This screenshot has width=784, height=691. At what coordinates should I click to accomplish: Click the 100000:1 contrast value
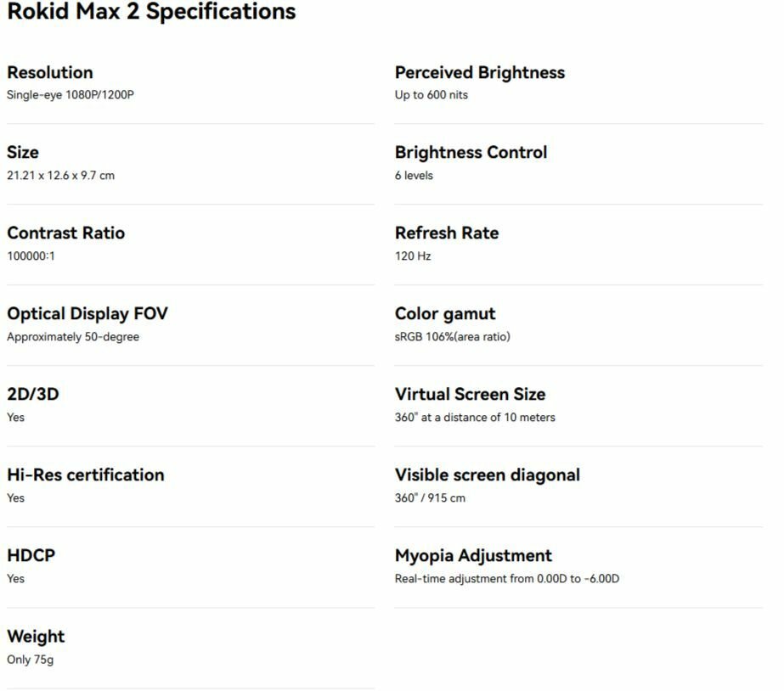31,256
